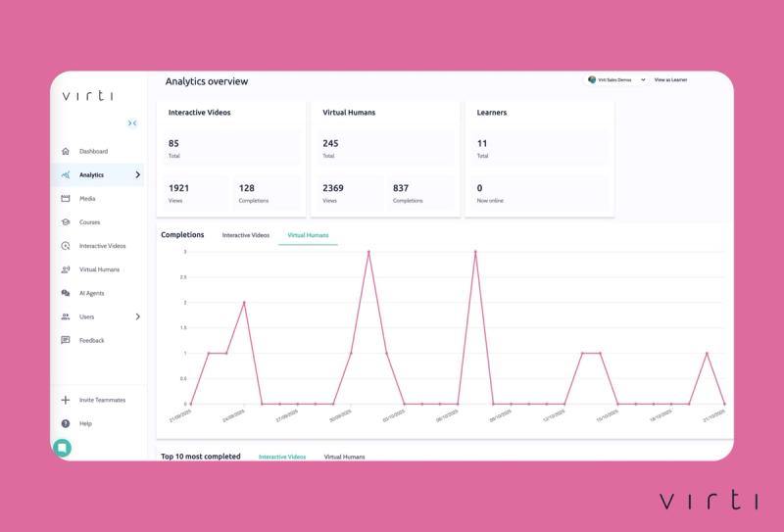Click the Users label in the sidebar

(86, 316)
